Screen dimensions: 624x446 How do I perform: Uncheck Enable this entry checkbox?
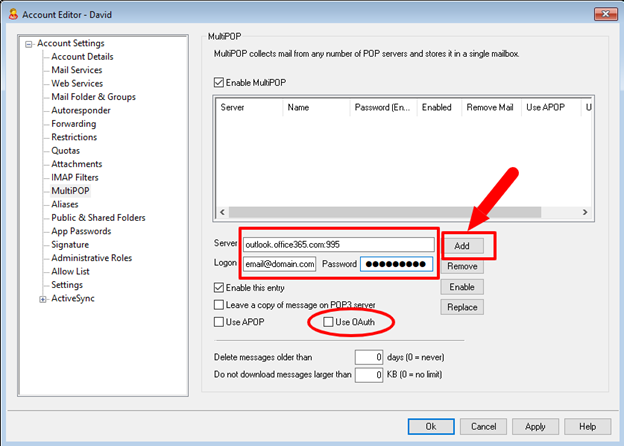tap(220, 287)
